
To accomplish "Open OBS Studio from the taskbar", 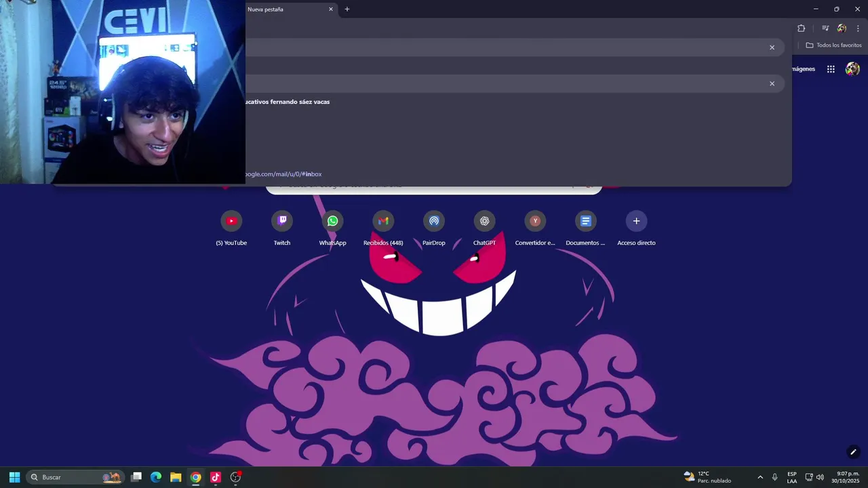I will point(235,477).
